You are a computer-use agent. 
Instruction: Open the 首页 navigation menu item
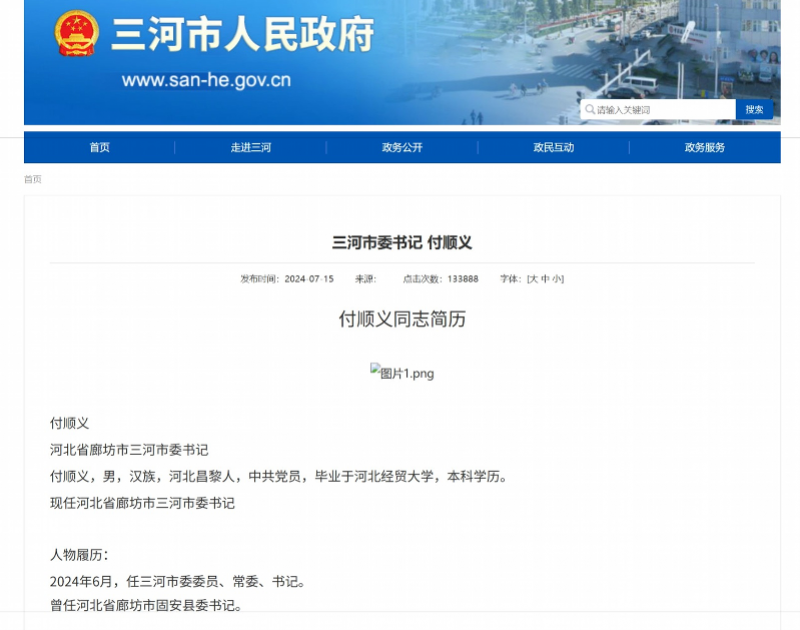point(99,147)
